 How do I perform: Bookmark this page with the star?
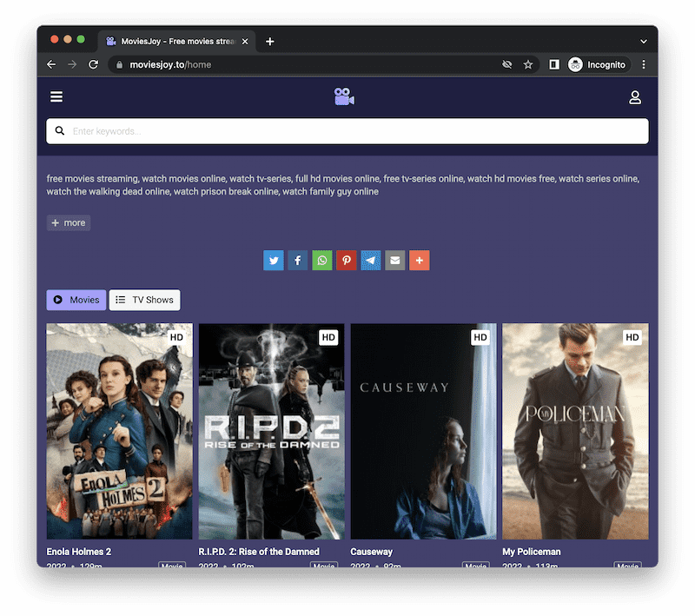pos(528,64)
